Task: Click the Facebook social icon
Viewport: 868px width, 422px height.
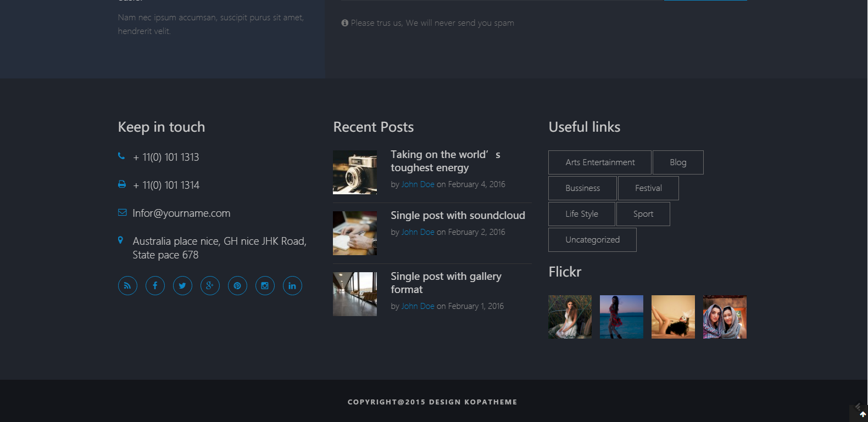Action: click(155, 285)
